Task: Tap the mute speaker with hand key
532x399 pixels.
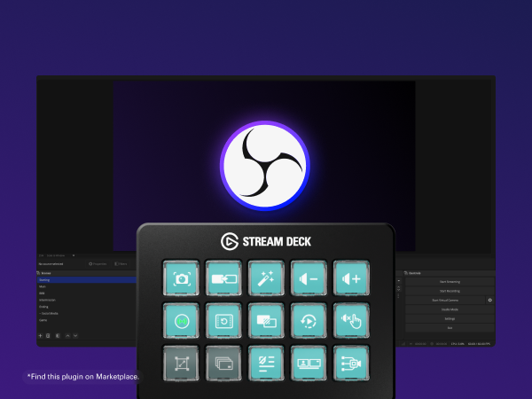Action: tap(351, 321)
